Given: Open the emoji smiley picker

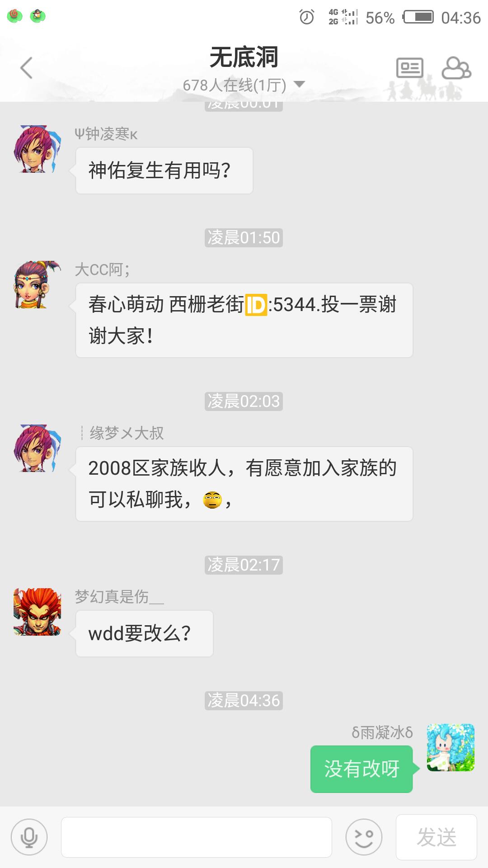Looking at the screenshot, I should click(x=364, y=837).
